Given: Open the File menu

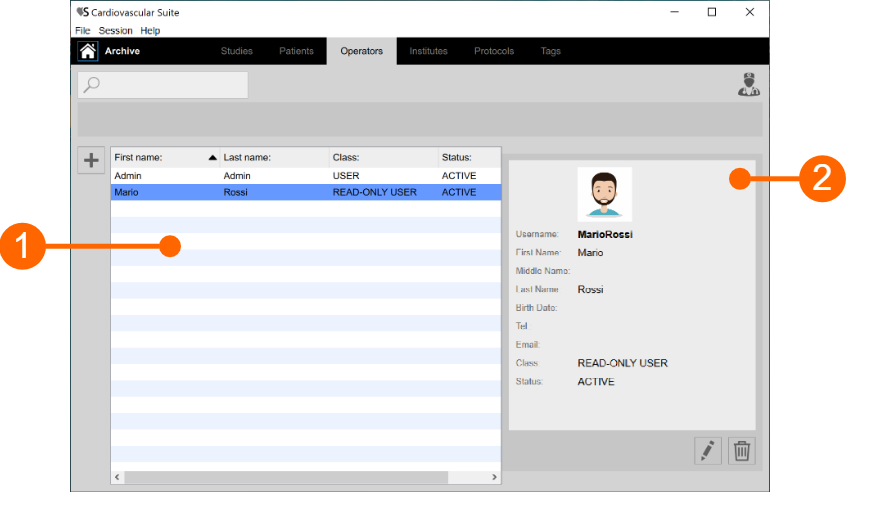Looking at the screenshot, I should pos(83,31).
